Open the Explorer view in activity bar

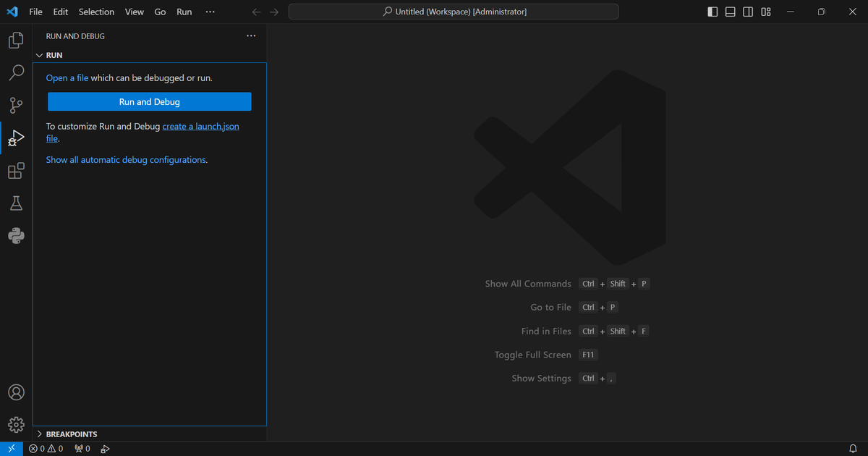pyautogui.click(x=16, y=41)
